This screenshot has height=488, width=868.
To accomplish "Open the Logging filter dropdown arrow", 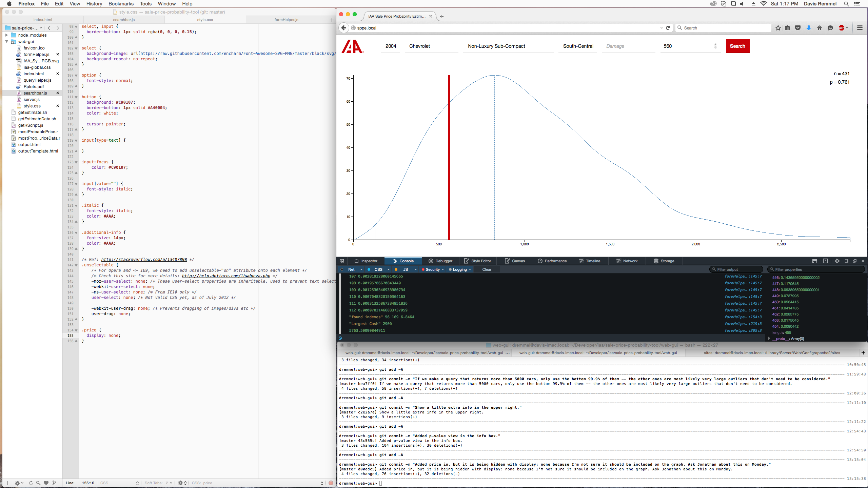I will 470,269.
